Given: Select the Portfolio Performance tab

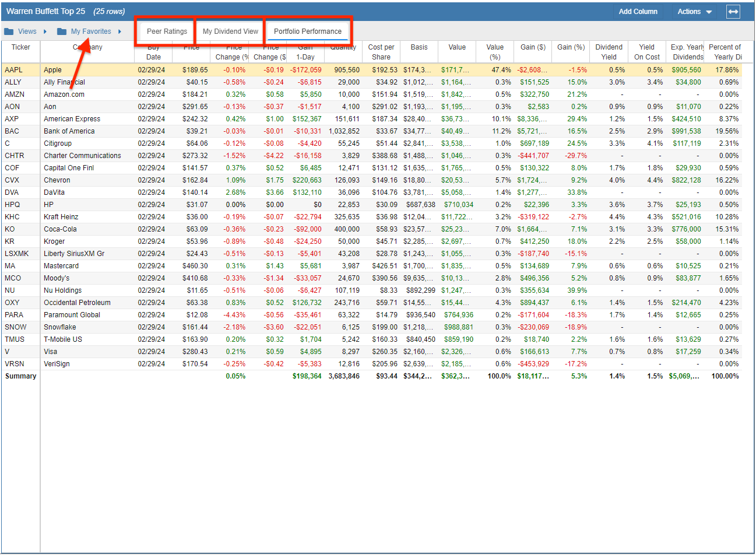Looking at the screenshot, I should (x=308, y=31).
